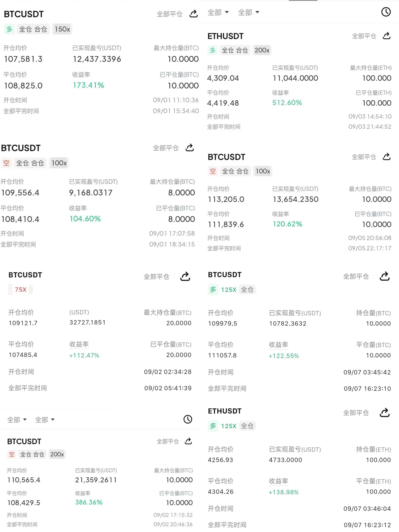Open history clock icon in lower-left panel
This screenshot has width=399, height=532.
[x=188, y=419]
